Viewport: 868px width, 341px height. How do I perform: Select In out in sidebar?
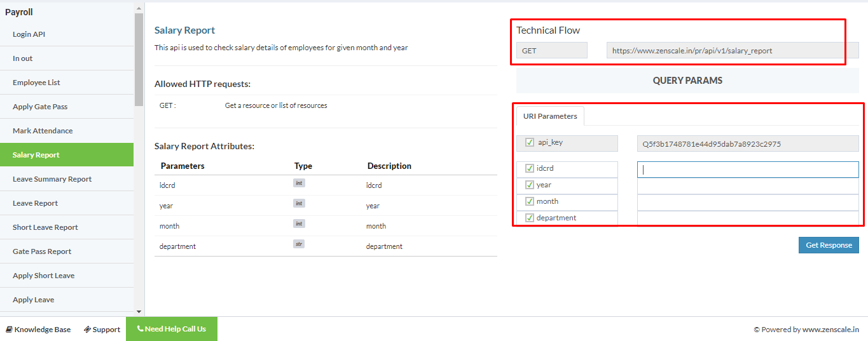(x=67, y=58)
